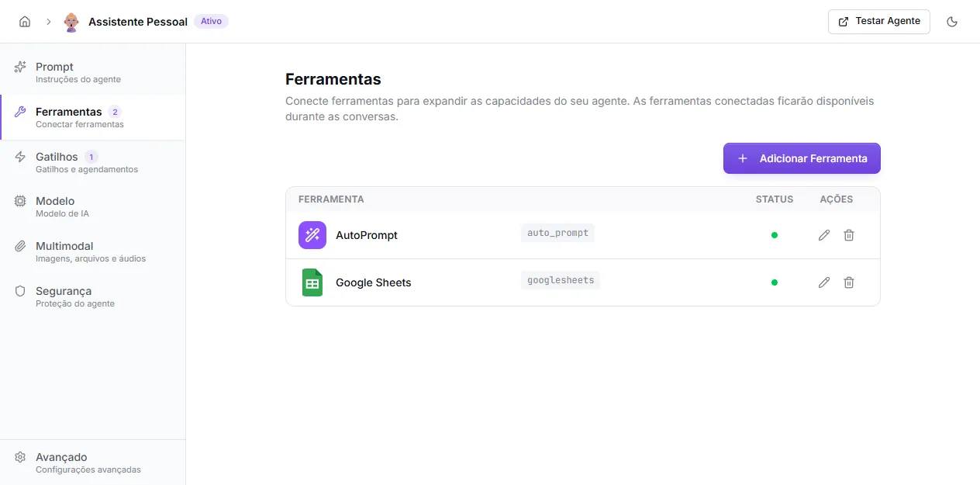
Task: Click the Google Sheets green icon
Action: coord(312,282)
